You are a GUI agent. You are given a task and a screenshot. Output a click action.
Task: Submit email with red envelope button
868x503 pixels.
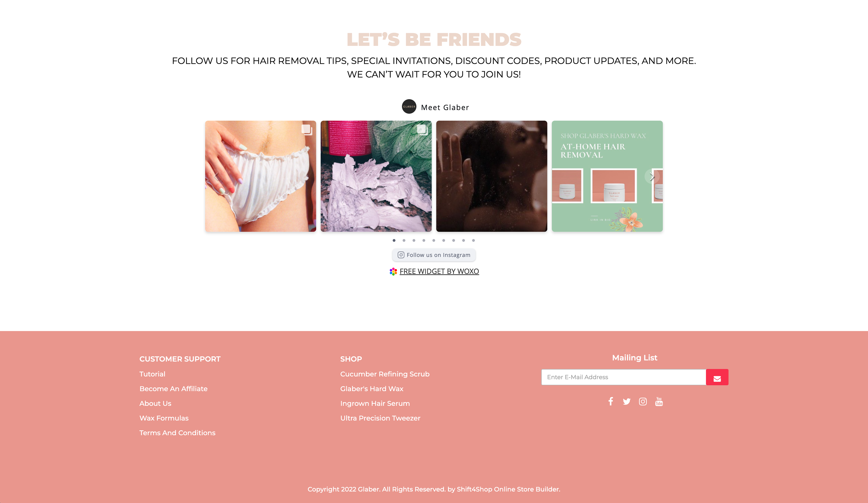[717, 377]
